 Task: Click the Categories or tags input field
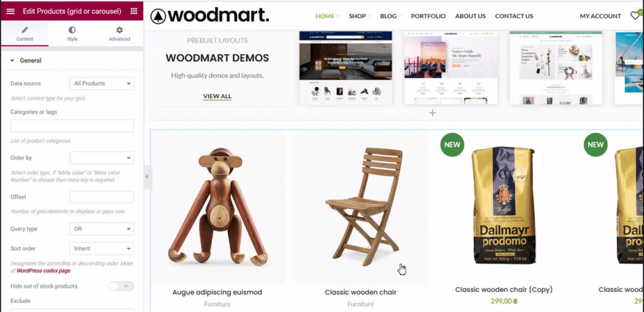pos(72,126)
